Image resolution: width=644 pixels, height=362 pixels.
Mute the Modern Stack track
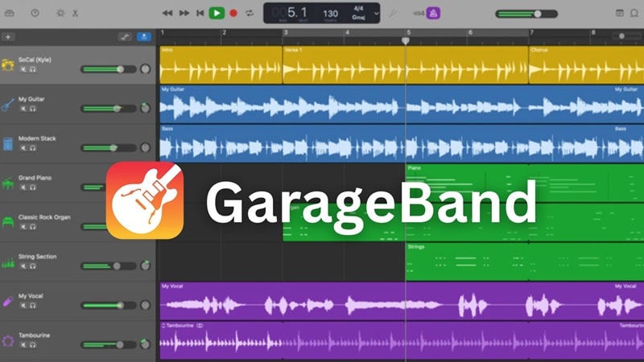click(23, 148)
